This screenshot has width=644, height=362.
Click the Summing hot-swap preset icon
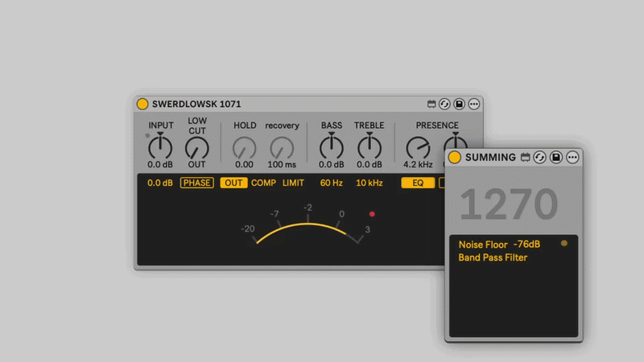pyautogui.click(x=540, y=157)
